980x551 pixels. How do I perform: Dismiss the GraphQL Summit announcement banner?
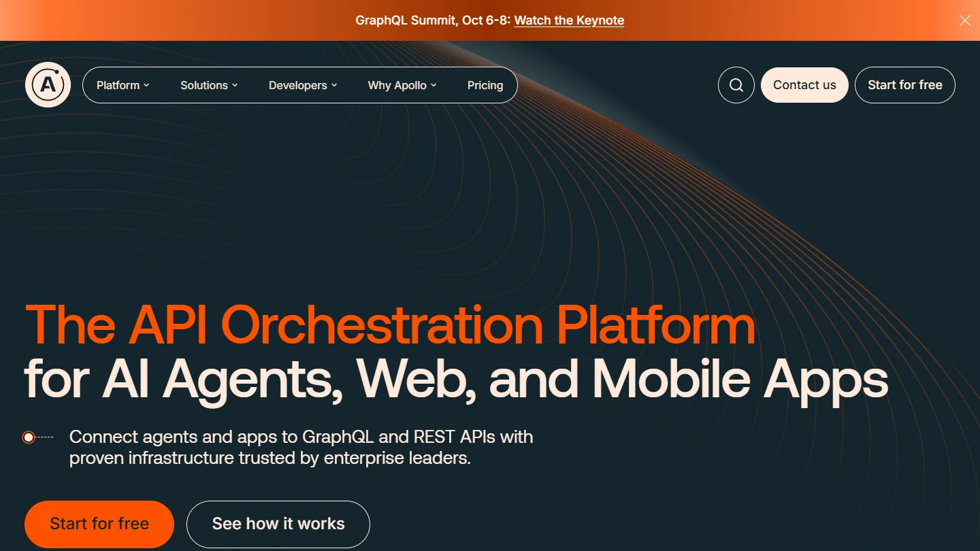coord(964,20)
